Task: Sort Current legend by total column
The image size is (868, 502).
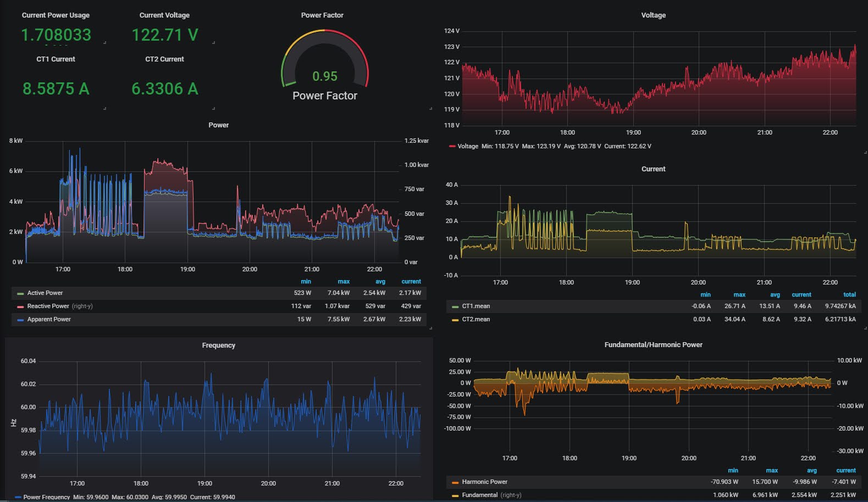Action: click(849, 294)
